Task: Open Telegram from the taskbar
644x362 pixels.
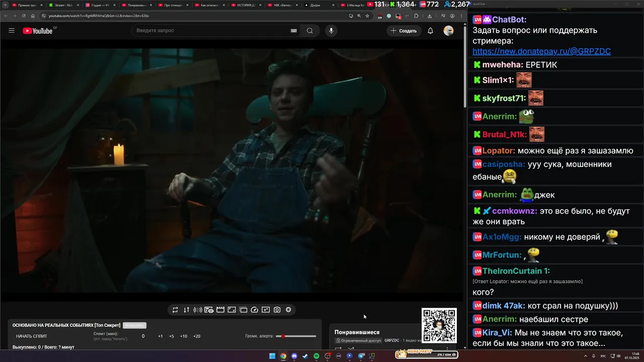Action: [361, 356]
